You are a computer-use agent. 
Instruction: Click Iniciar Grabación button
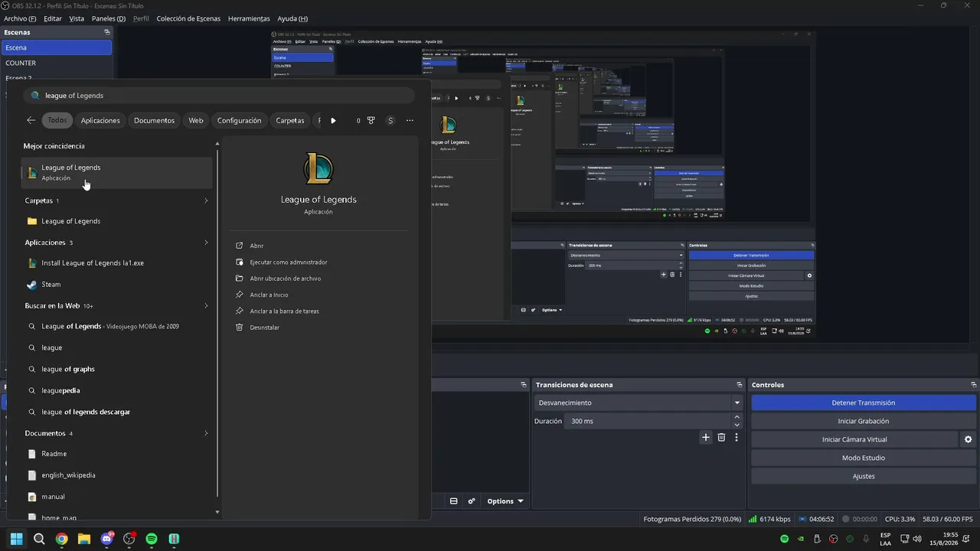864,421
